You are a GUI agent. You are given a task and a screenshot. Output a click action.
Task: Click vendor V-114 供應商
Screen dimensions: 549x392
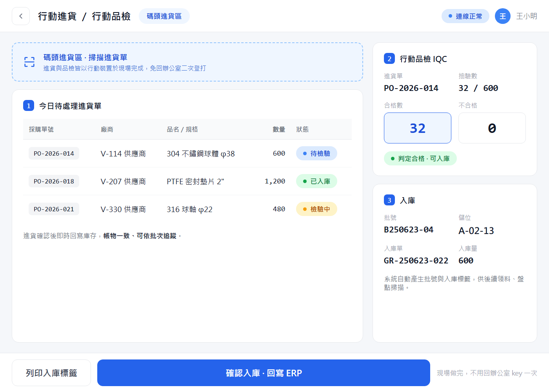point(123,154)
